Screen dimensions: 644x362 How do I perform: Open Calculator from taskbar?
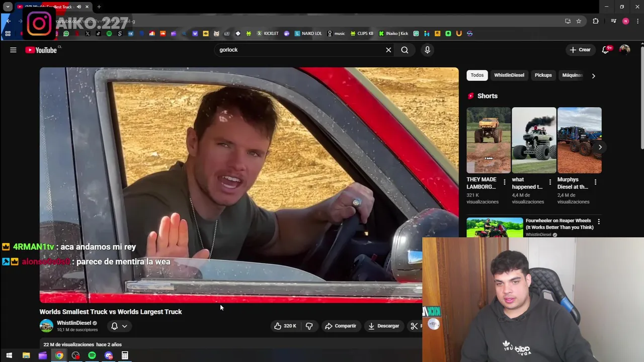pyautogui.click(x=125, y=355)
